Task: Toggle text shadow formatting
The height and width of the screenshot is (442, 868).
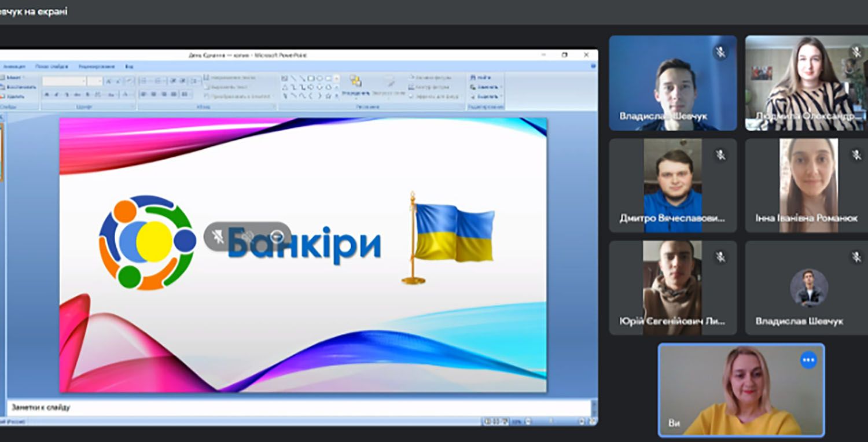Action: click(88, 94)
